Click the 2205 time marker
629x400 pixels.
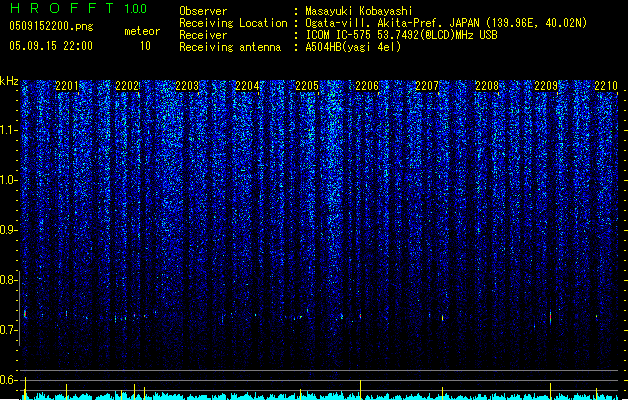click(x=307, y=86)
